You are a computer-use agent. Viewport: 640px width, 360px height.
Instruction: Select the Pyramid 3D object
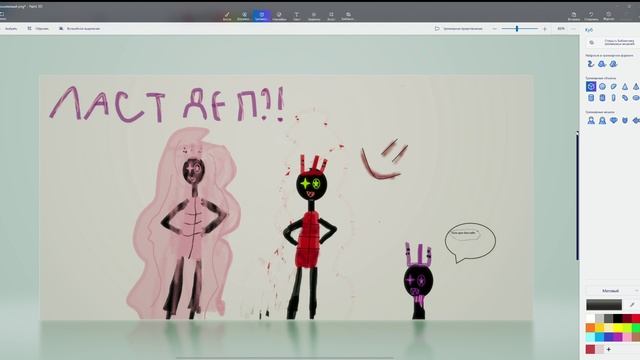coord(636,87)
